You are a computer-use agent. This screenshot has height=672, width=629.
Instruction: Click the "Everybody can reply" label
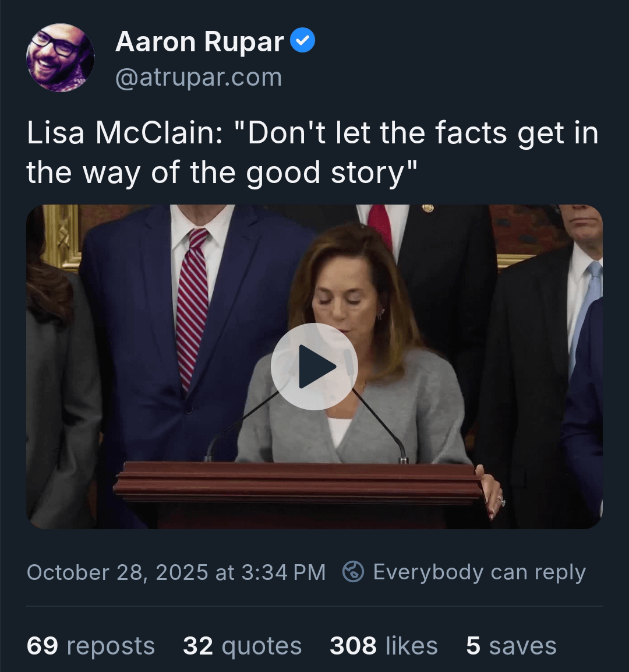tap(479, 572)
